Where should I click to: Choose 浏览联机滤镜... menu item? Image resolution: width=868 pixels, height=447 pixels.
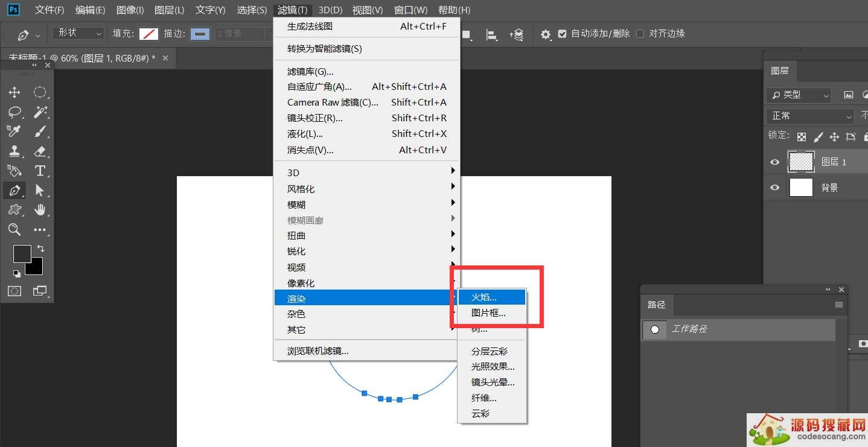tap(367, 351)
